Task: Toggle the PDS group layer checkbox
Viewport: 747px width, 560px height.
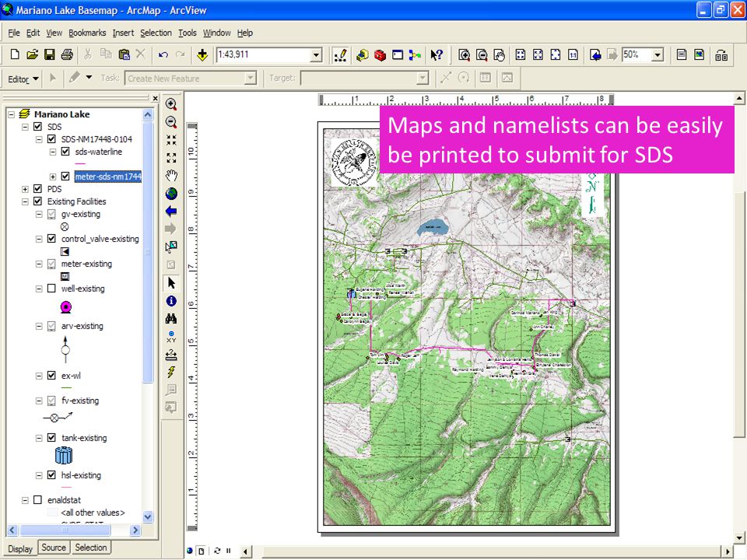Action: point(38,188)
